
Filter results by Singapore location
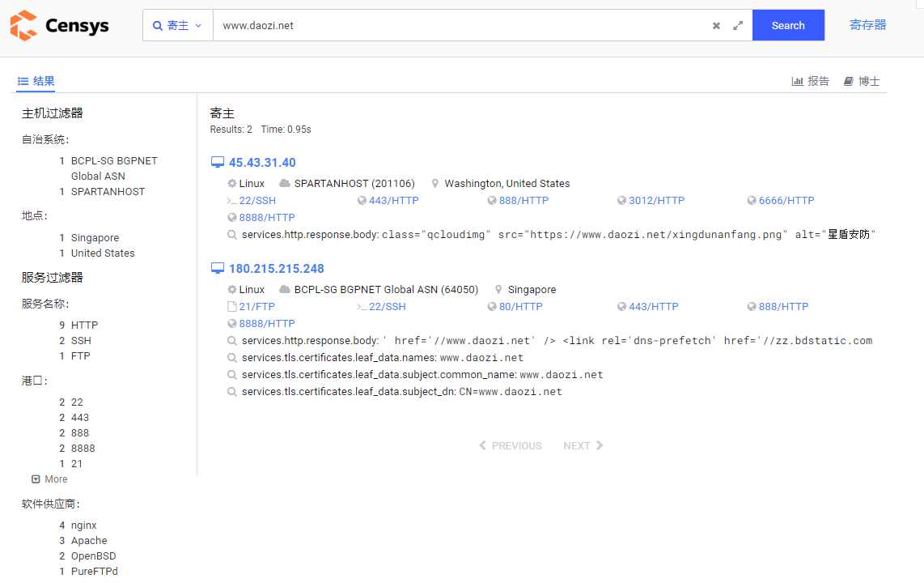(95, 237)
